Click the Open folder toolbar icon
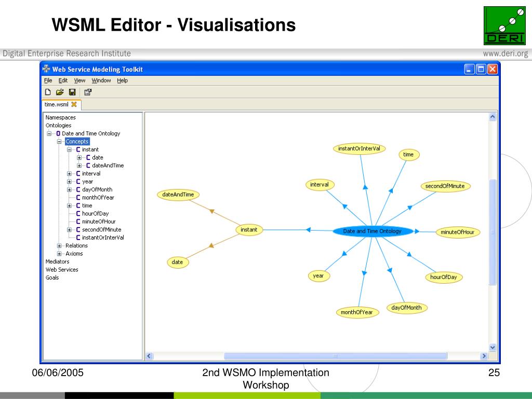532x399 pixels. click(x=60, y=92)
